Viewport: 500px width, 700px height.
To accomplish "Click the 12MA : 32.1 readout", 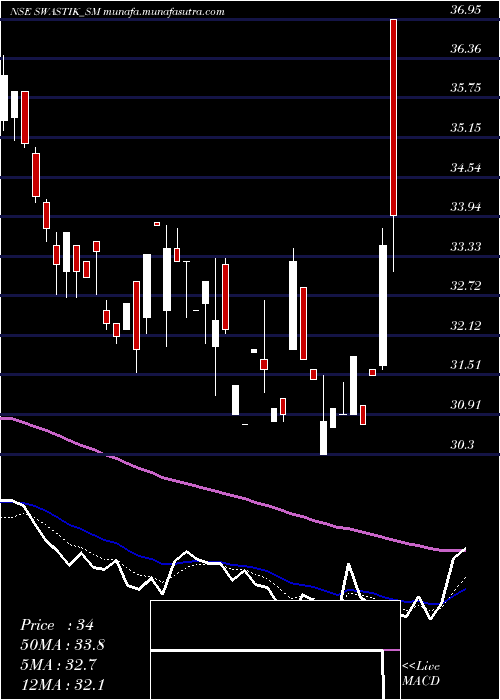I will coord(63,684).
